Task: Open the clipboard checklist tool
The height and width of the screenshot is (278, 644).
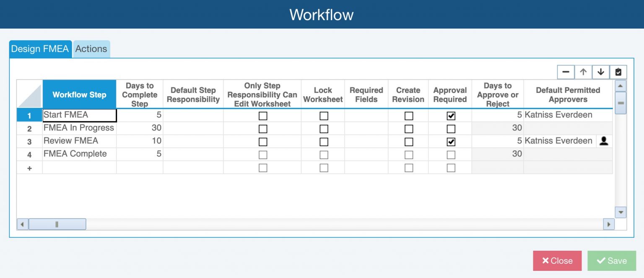Action: tap(618, 72)
